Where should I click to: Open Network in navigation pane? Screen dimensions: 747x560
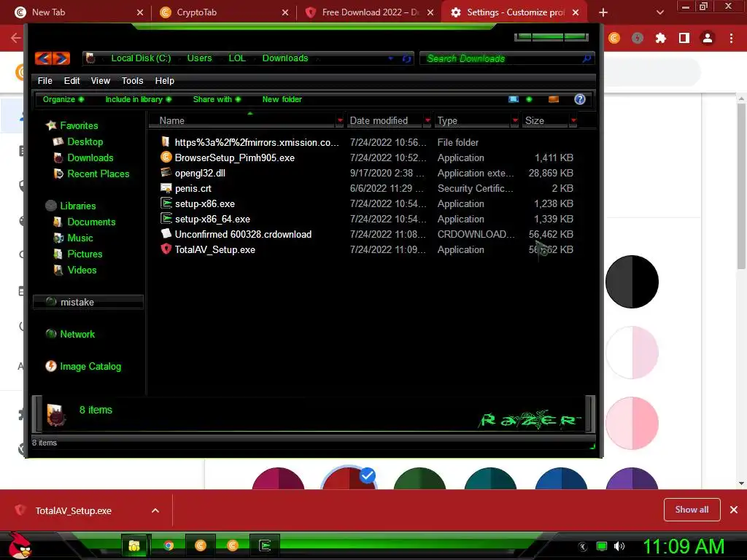(x=77, y=334)
